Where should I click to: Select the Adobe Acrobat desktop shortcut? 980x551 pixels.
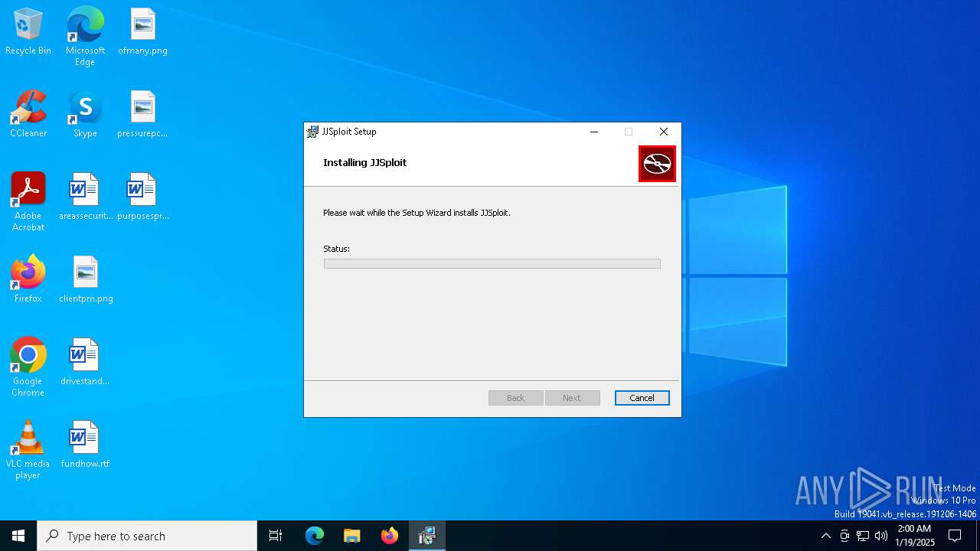point(28,201)
